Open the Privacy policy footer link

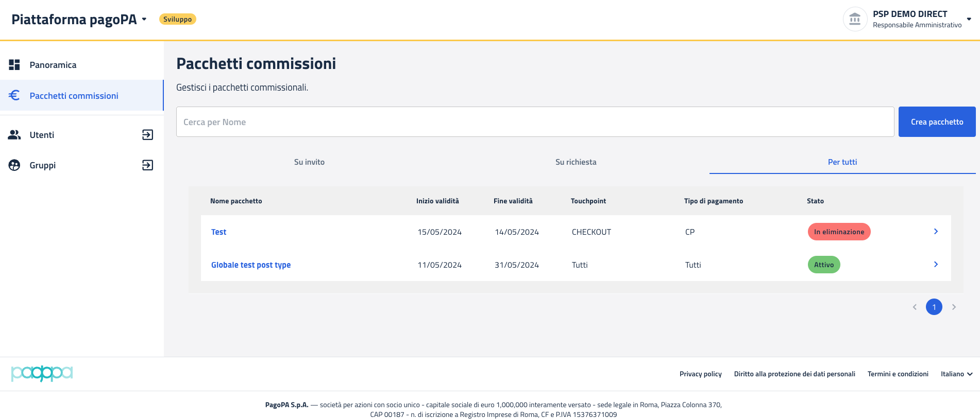pyautogui.click(x=700, y=374)
